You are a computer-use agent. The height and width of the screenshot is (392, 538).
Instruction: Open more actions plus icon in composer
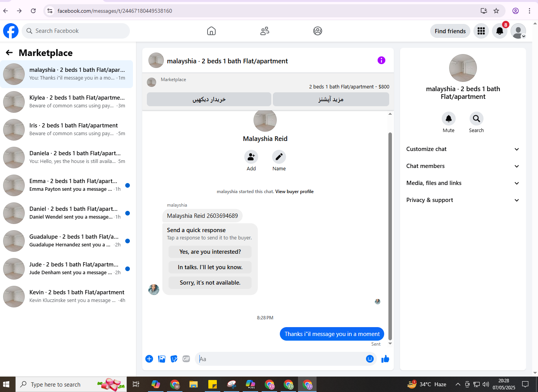[x=149, y=359]
